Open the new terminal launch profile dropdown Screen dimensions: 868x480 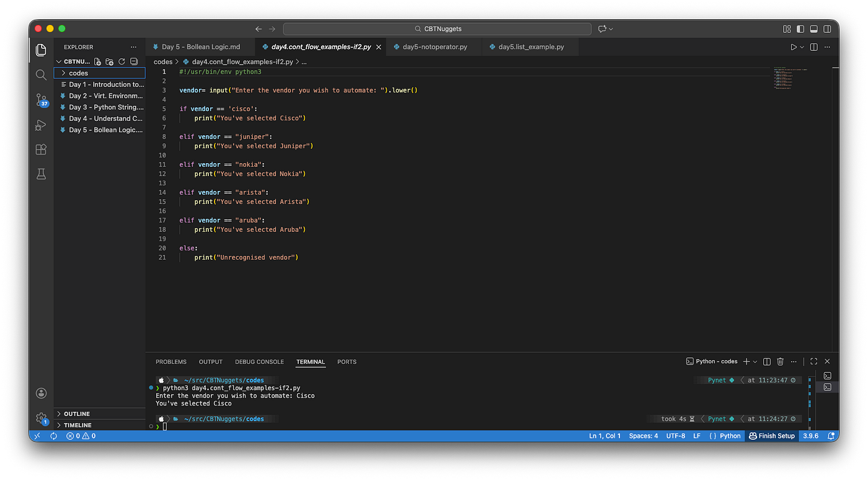point(755,362)
